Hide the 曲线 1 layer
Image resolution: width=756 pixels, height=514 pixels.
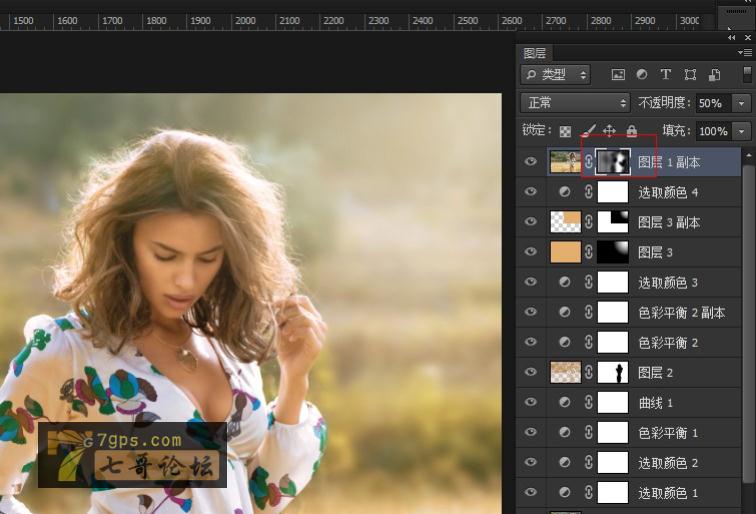[x=530, y=402]
